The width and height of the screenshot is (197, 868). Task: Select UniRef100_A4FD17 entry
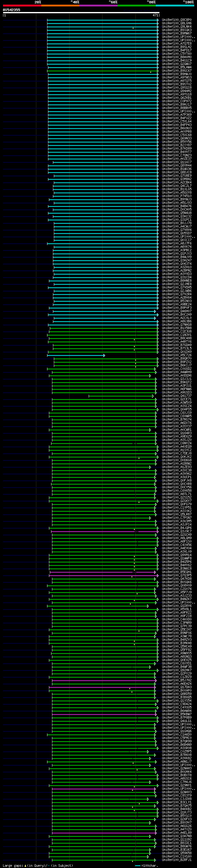click(176, 50)
